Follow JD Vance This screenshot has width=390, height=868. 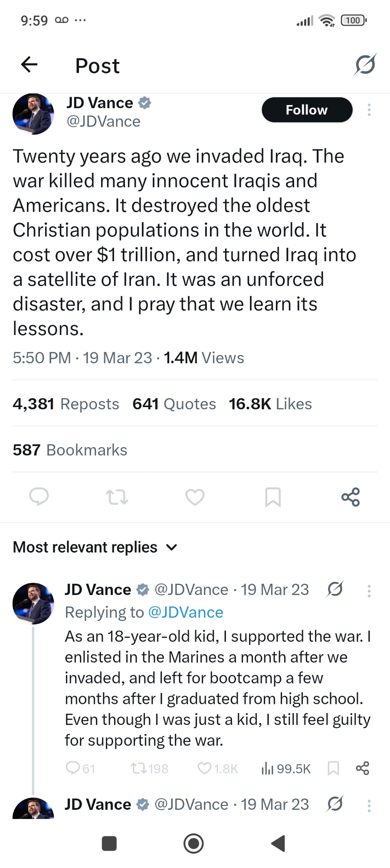click(307, 110)
